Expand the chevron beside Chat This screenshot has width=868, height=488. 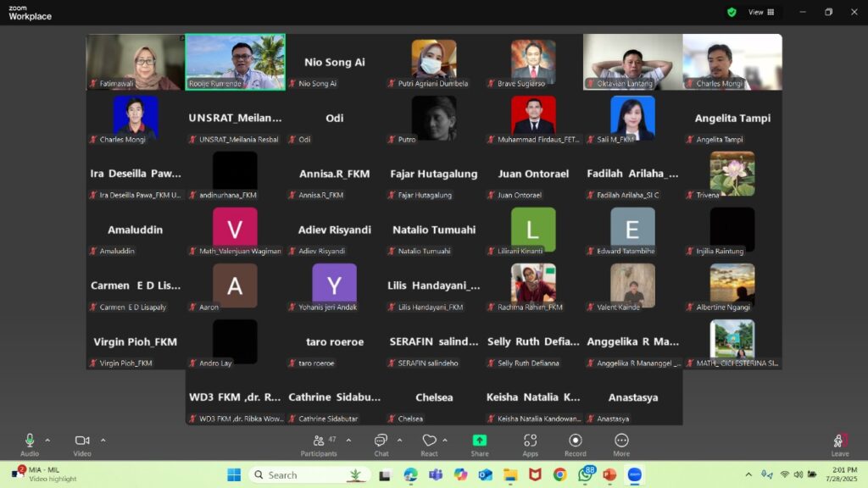399,440
